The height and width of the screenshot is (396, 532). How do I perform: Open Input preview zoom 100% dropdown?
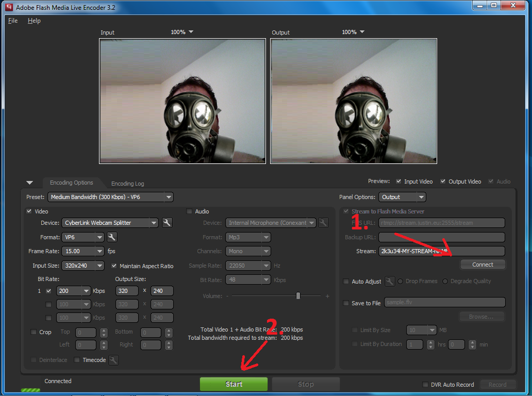coord(182,32)
